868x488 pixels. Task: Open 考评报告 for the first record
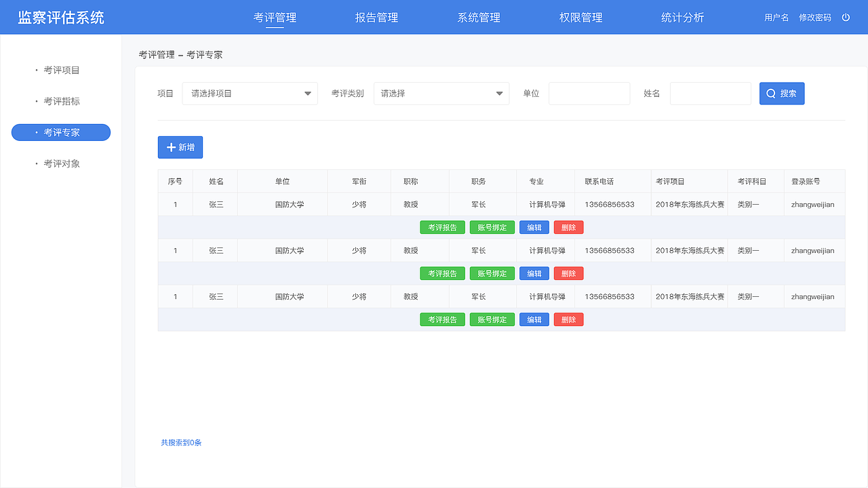442,227
